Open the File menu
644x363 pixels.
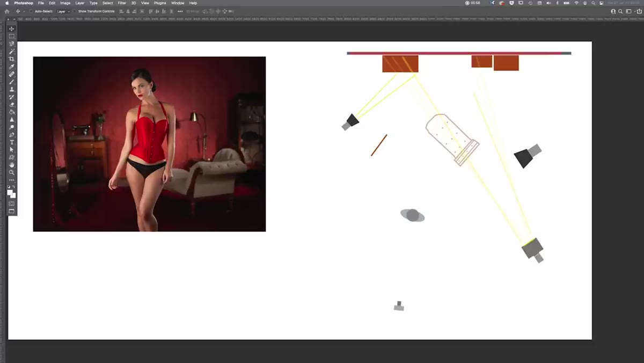tap(41, 3)
